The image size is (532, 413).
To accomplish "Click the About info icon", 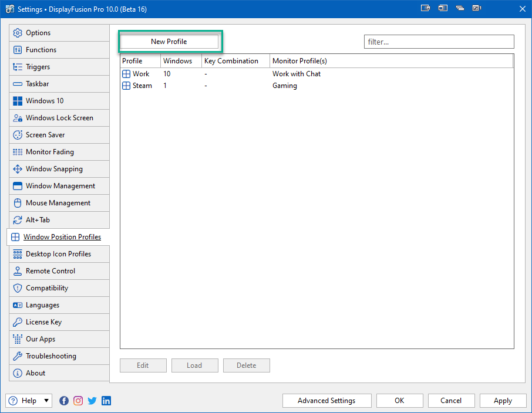I will (x=18, y=373).
